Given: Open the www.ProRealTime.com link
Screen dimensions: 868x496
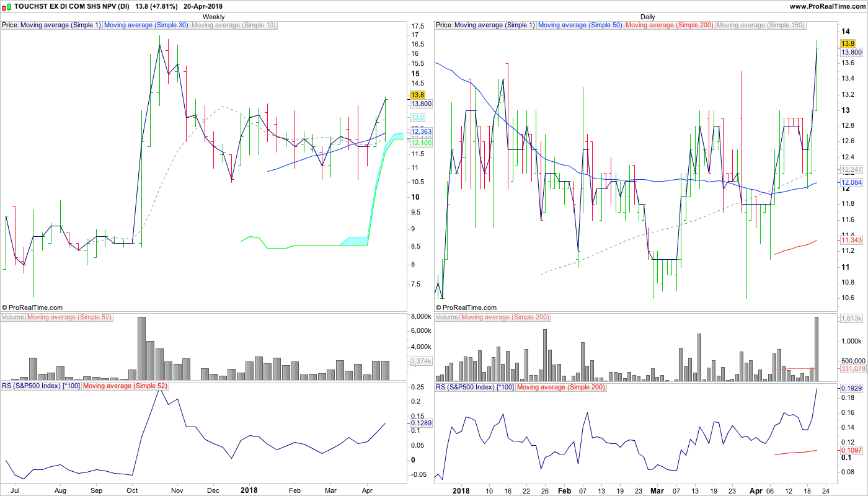Looking at the screenshot, I should tap(827, 6).
